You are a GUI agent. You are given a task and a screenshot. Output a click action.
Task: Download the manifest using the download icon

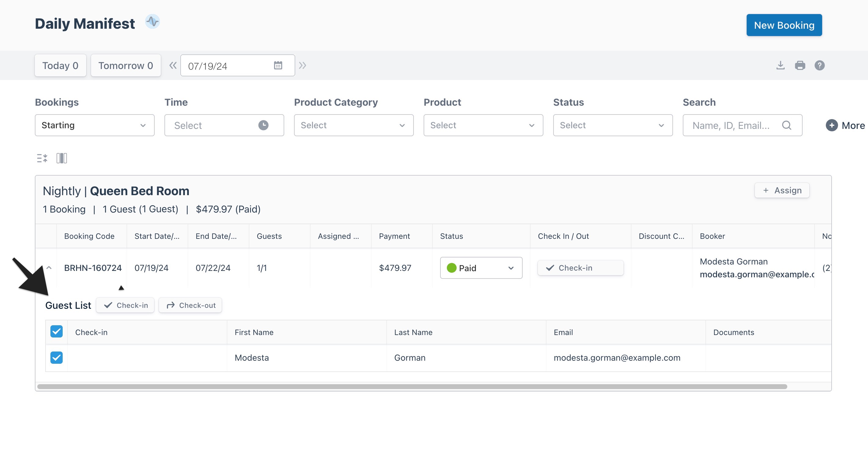[x=780, y=65]
